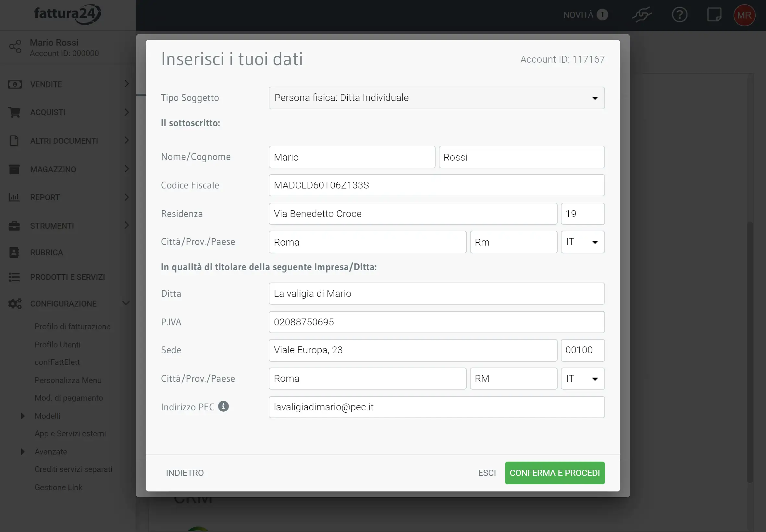Open the Sede country IT dropdown

pyautogui.click(x=583, y=379)
